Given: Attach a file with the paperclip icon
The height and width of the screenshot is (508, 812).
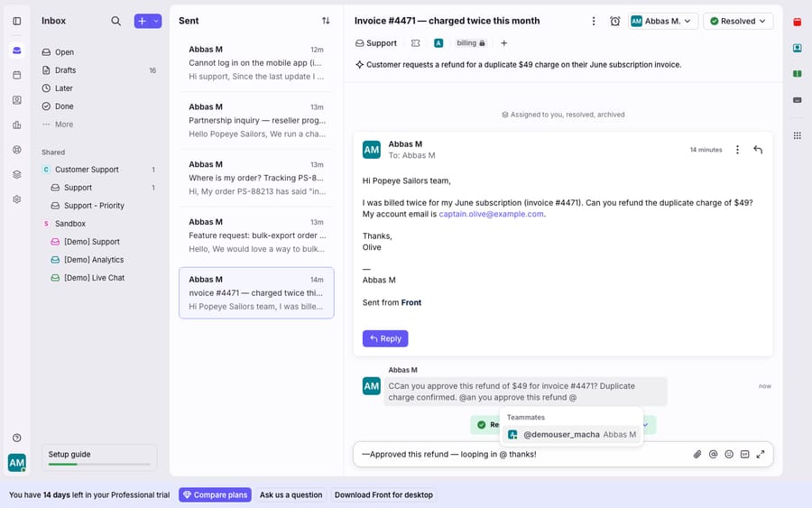Looking at the screenshot, I should [697, 454].
